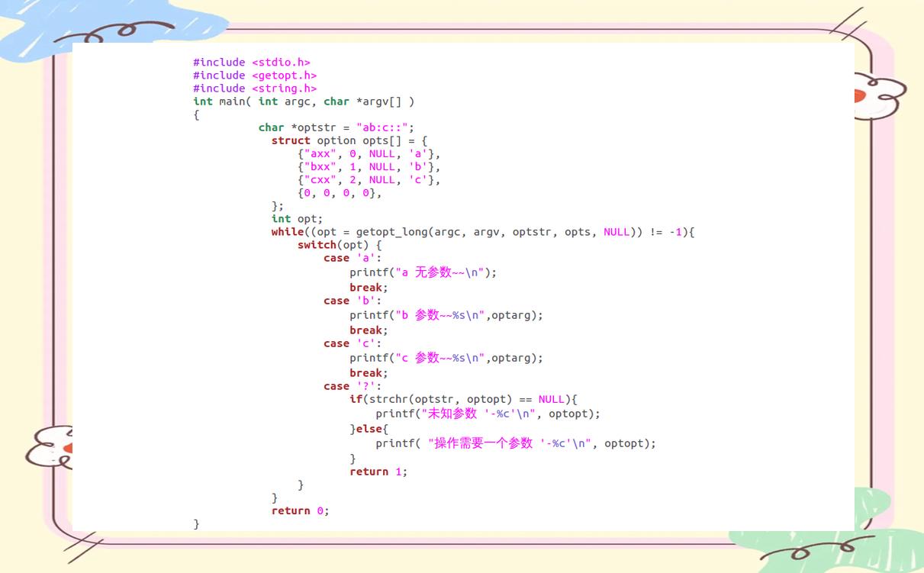
Task: Click the return 1; statement
Action: pyautogui.click(x=378, y=472)
